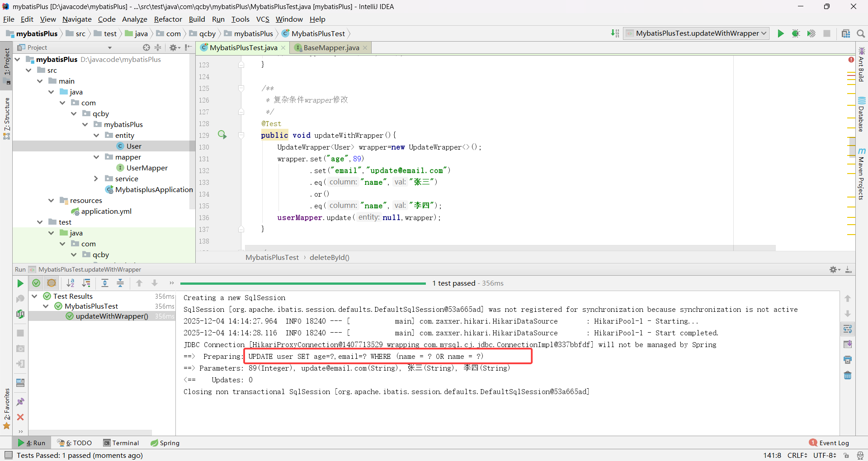Open the Terminal tool window

pyautogui.click(x=121, y=443)
